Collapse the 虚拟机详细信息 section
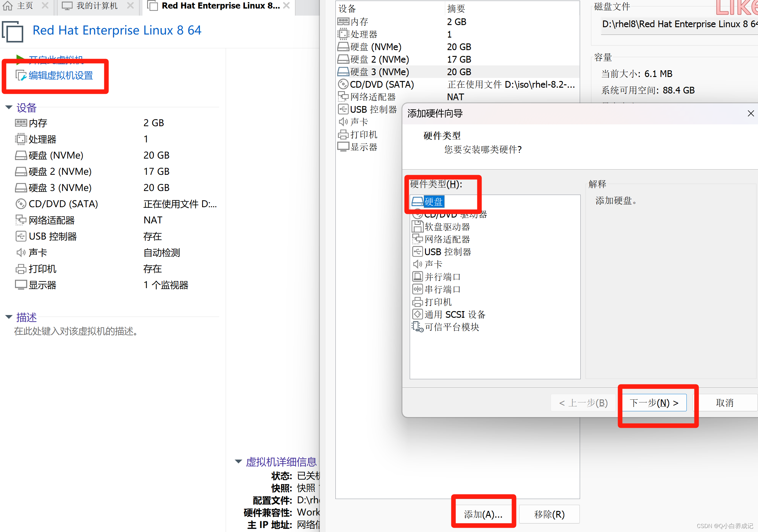Screen dimensions: 758x532 pos(238,461)
